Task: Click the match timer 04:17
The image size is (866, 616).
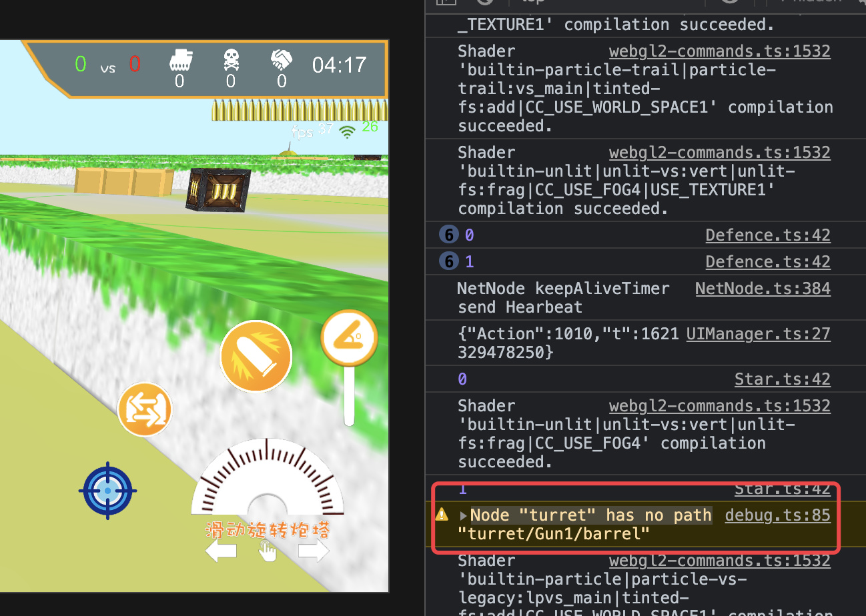Action: tap(340, 65)
